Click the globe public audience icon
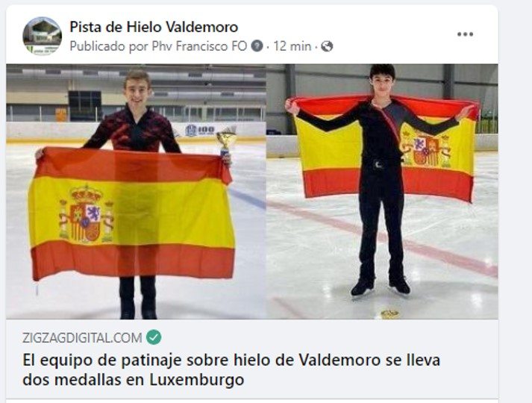 click(x=327, y=46)
